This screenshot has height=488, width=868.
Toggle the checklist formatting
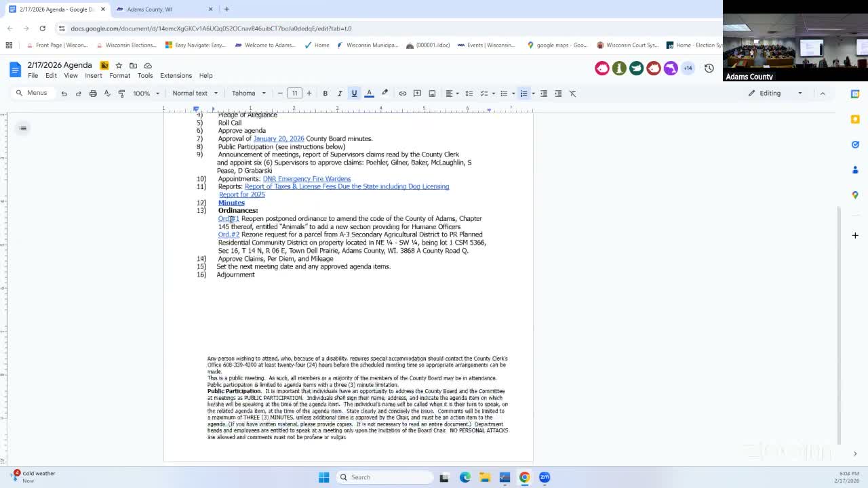484,94
